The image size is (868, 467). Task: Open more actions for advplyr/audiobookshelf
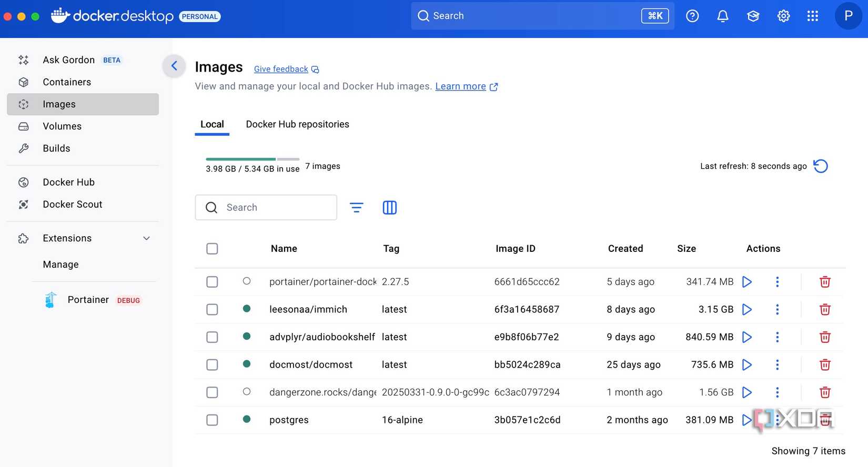(x=777, y=337)
